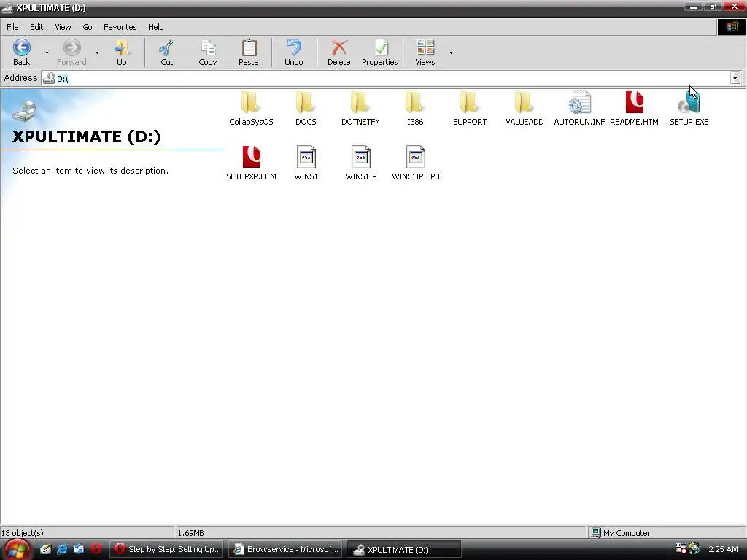
Task: Expand the Views dropdown arrow
Action: click(451, 52)
